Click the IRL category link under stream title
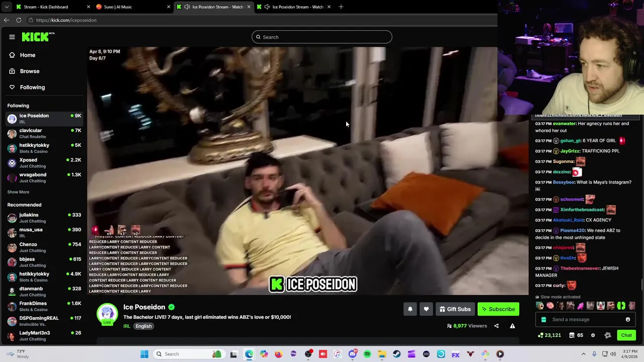The width and height of the screenshot is (644, 362). 127,326
